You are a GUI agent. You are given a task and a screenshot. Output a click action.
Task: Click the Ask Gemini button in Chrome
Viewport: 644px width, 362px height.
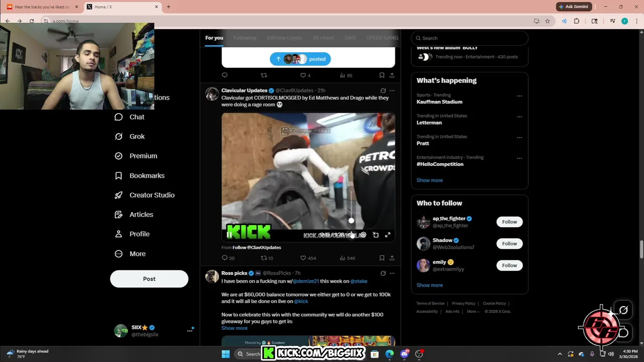[574, 7]
